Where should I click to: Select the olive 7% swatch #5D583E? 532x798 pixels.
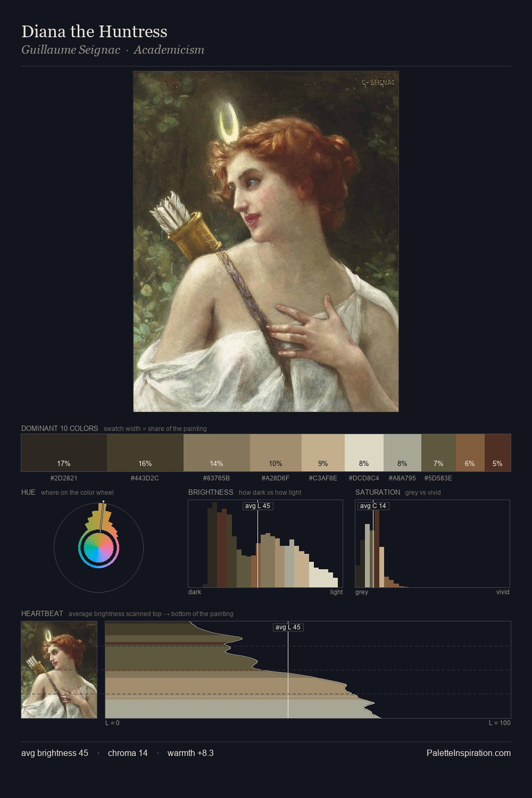point(438,453)
